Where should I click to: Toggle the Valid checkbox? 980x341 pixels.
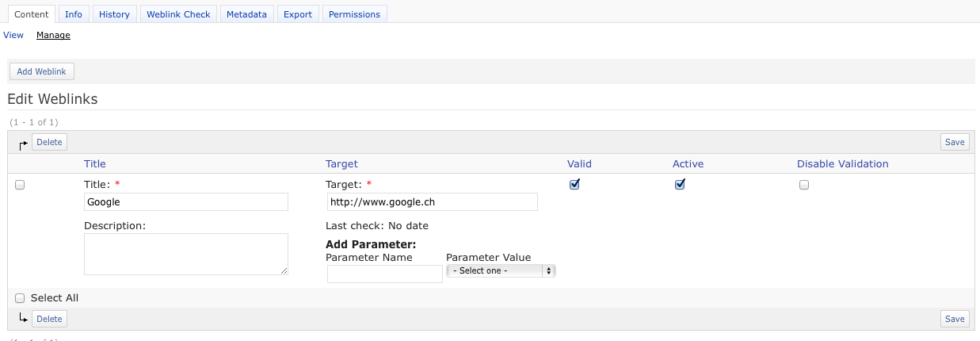point(575,185)
